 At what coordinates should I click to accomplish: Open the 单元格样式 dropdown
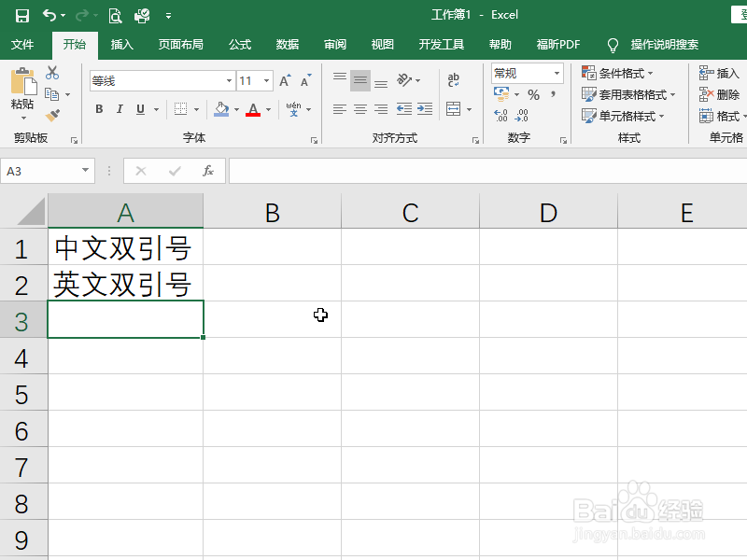click(623, 116)
